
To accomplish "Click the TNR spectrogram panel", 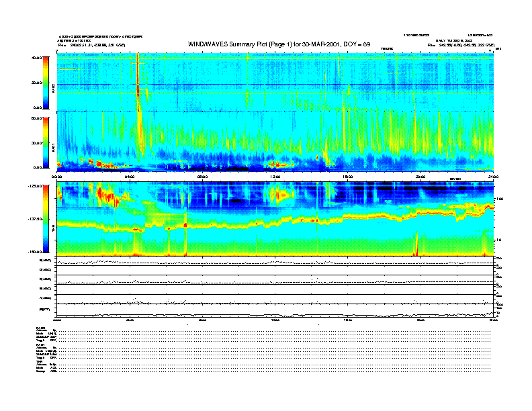I will pos(275,218).
